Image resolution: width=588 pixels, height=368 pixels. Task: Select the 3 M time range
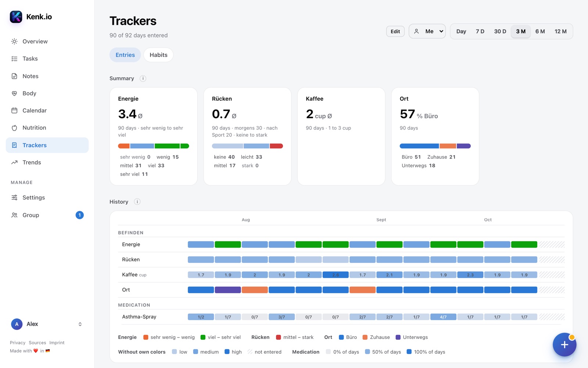point(521,31)
